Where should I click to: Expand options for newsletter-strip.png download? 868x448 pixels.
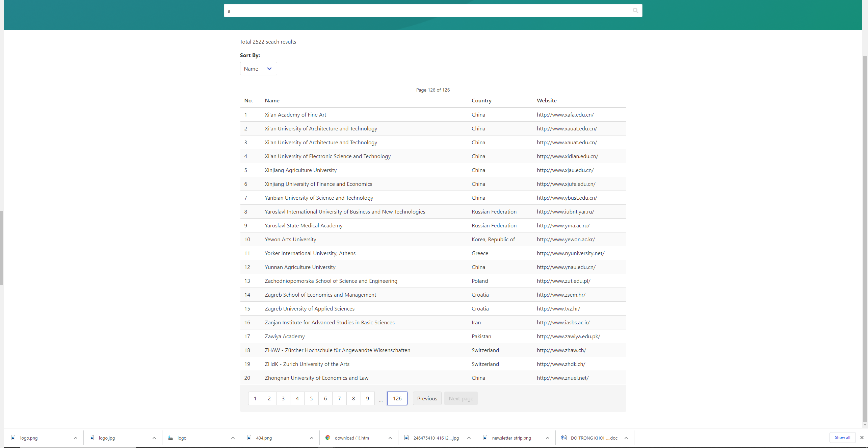click(x=547, y=438)
